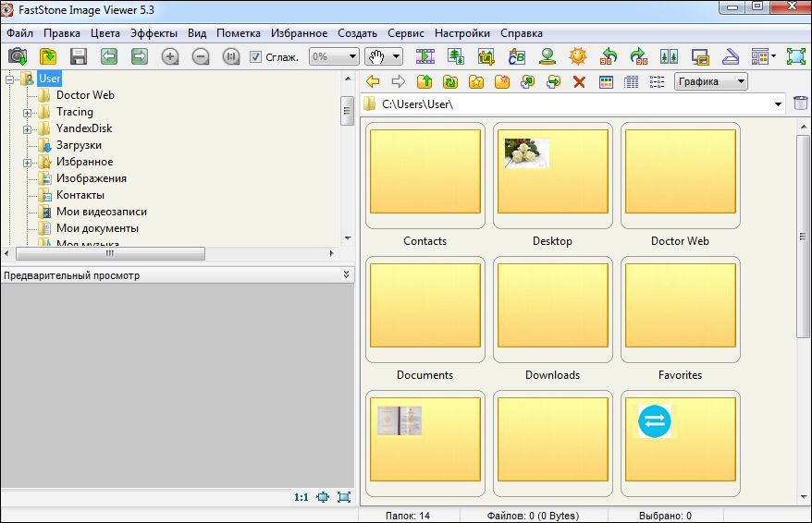Expand the Tracing folder tree node

point(28,112)
